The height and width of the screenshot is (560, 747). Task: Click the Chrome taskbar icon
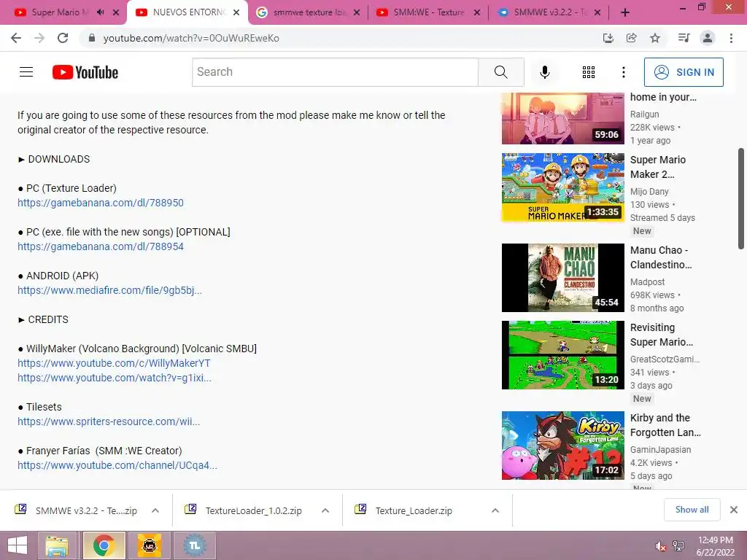click(x=104, y=545)
